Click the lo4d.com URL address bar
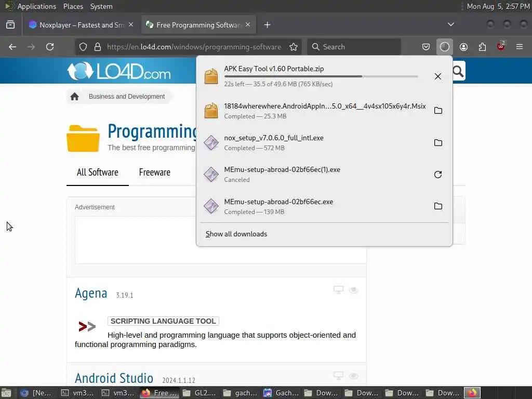532x399 pixels. coord(194,47)
